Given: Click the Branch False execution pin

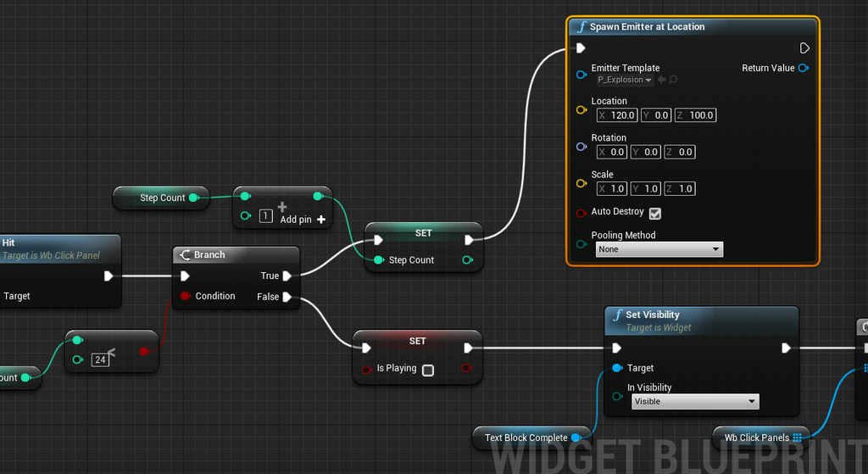Looking at the screenshot, I should point(287,297).
